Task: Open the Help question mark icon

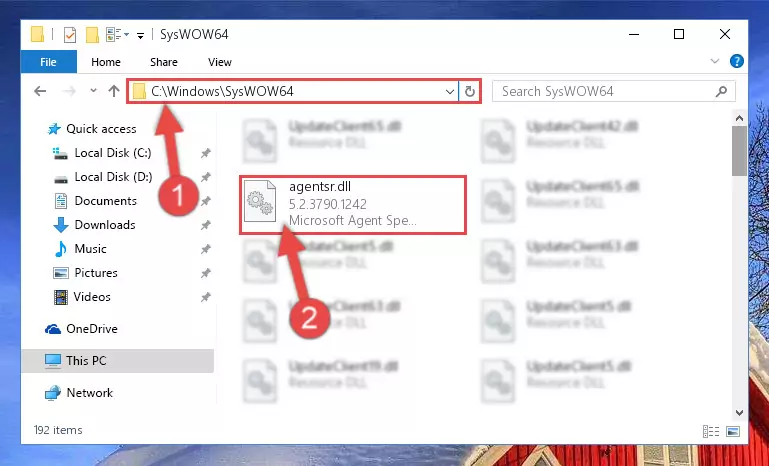Action: pos(737,61)
